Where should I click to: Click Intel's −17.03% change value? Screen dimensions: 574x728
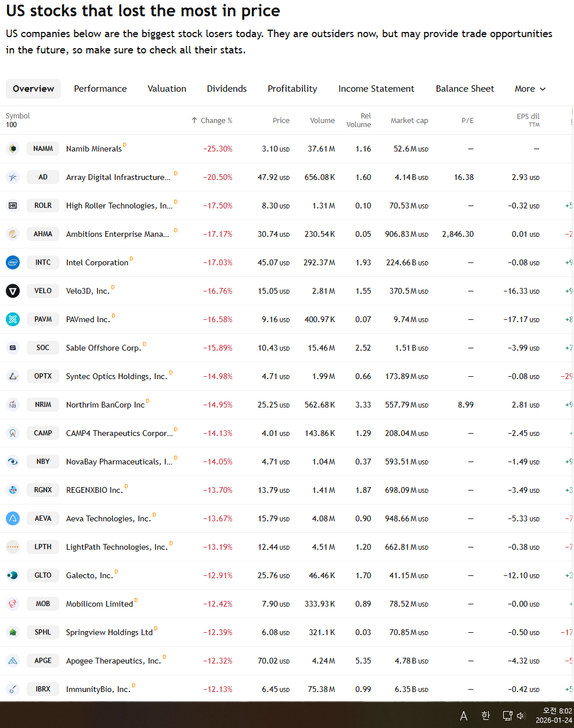[x=218, y=263]
